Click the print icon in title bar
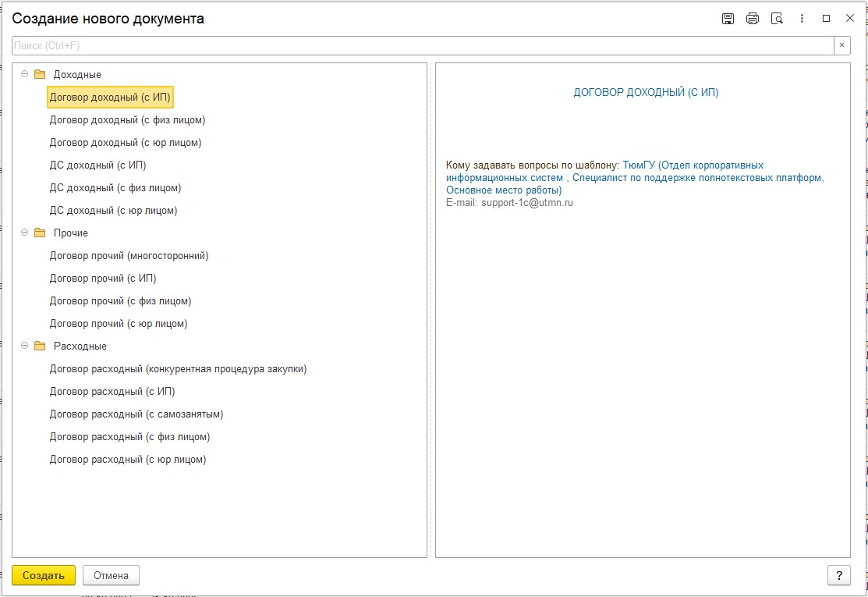The height and width of the screenshot is (597, 868). tap(752, 19)
